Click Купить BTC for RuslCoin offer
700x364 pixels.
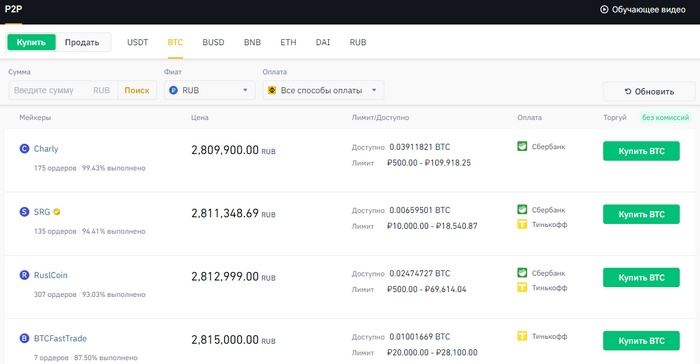click(x=641, y=277)
